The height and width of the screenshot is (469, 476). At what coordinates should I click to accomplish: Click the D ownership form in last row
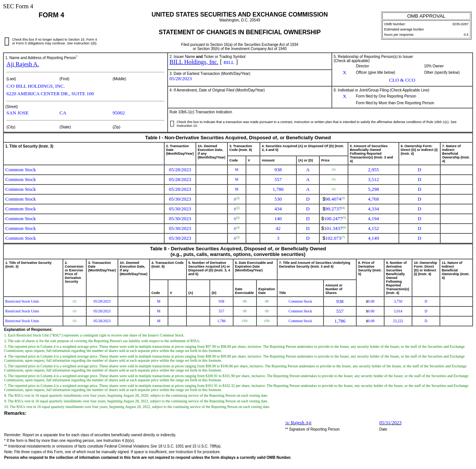426,321
